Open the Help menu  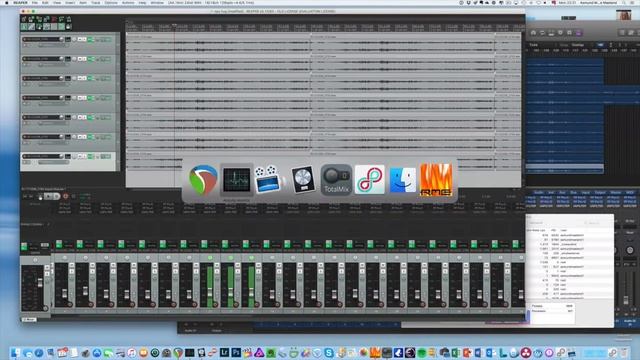(142, 2)
